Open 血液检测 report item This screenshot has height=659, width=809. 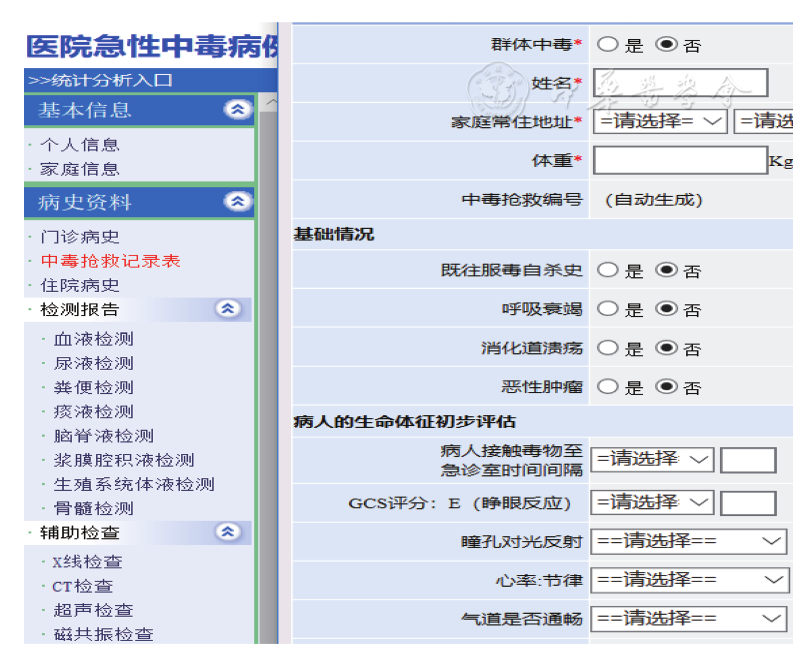(93, 339)
